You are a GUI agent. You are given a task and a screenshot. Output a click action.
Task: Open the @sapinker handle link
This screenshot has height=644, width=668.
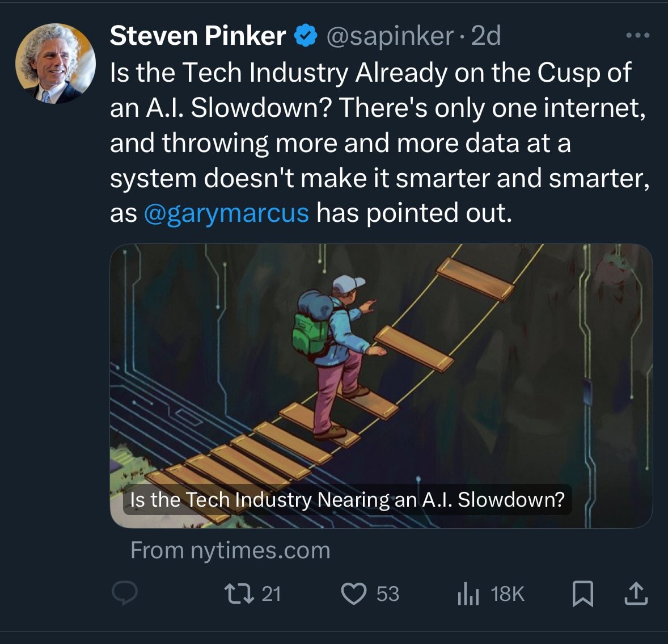point(390,36)
